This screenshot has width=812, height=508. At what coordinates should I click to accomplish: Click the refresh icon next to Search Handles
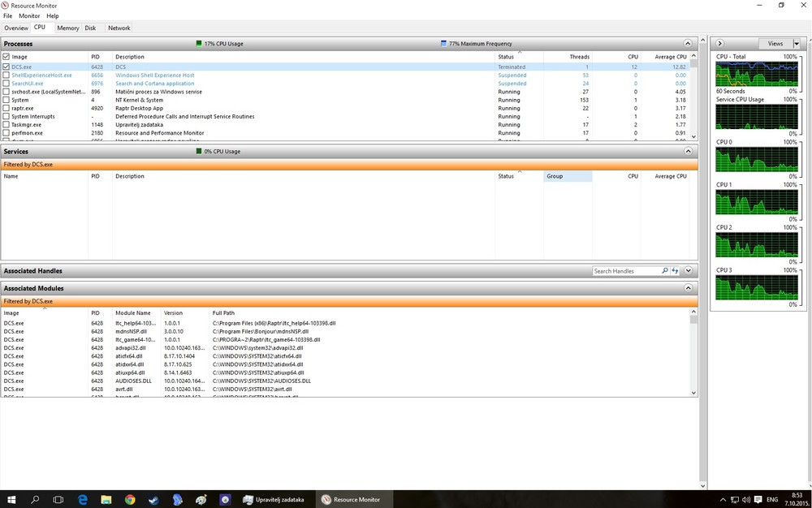coord(676,270)
